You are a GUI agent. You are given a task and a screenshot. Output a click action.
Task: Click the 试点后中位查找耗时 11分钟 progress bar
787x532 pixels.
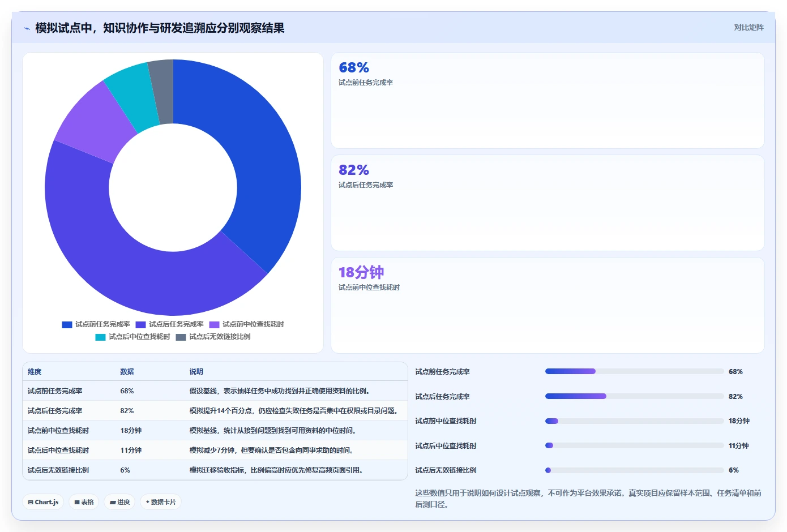tap(634, 445)
